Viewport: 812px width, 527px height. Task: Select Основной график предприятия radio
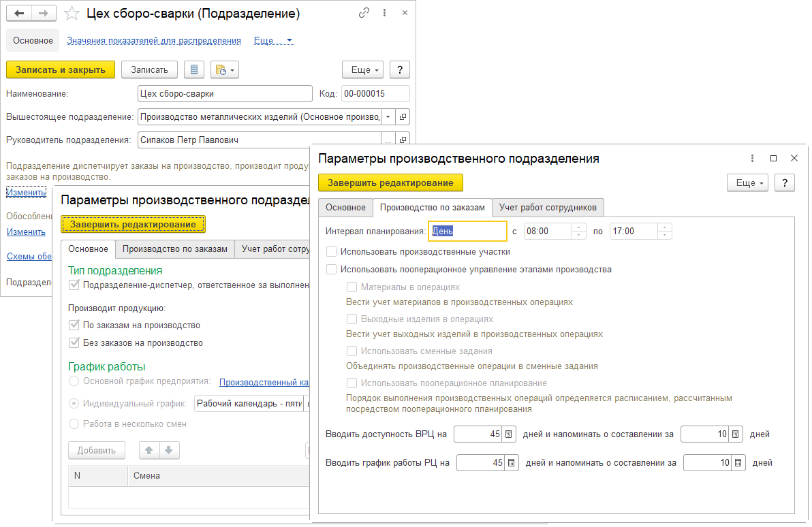click(x=74, y=381)
